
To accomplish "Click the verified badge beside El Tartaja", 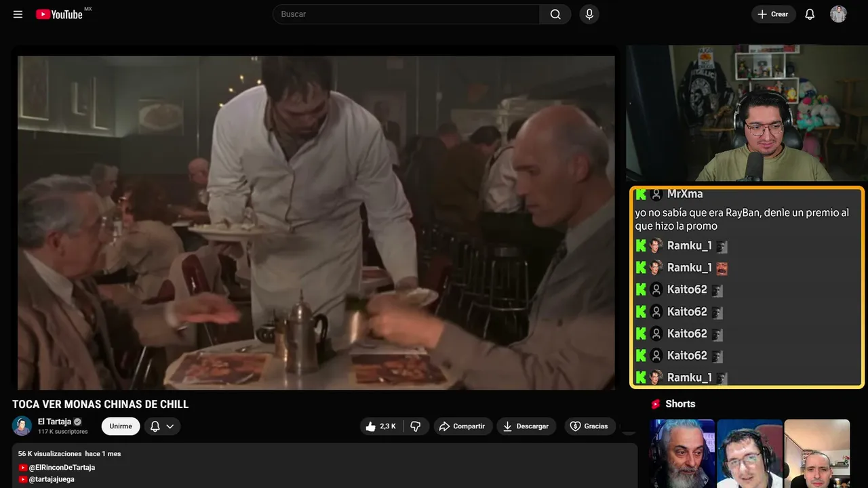I will click(x=77, y=422).
